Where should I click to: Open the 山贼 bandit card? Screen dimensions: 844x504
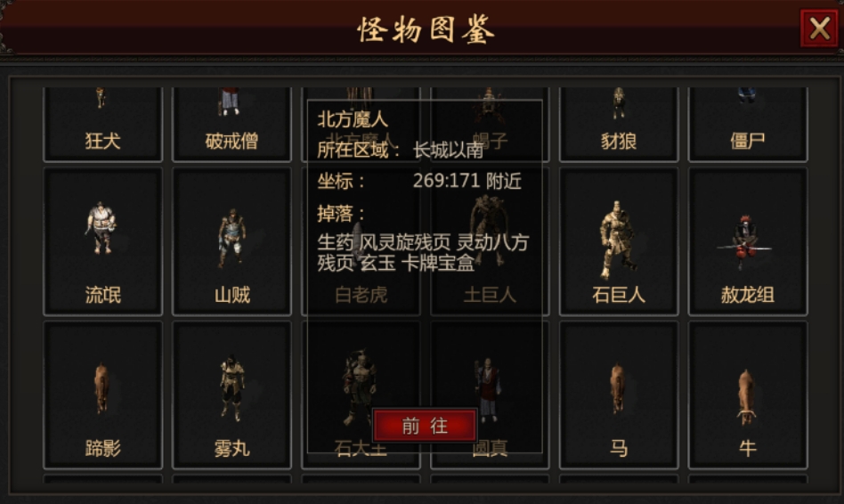pos(231,241)
